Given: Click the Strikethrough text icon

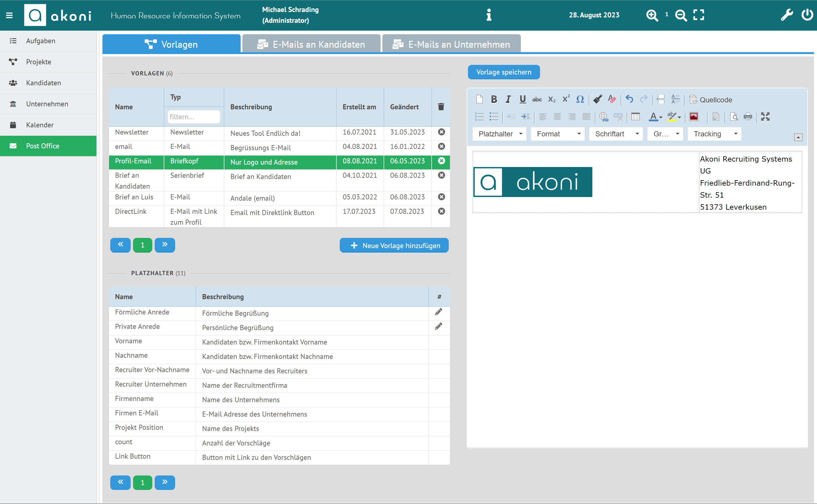Looking at the screenshot, I should pos(537,100).
